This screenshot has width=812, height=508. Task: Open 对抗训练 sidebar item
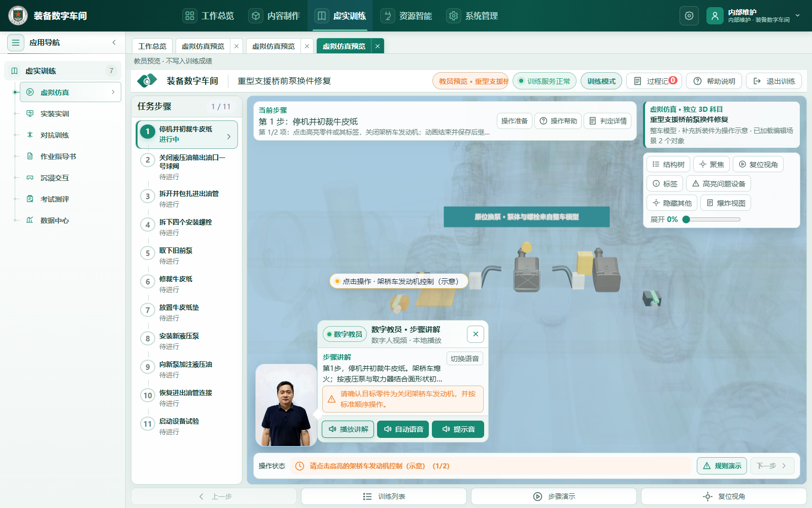(55, 135)
